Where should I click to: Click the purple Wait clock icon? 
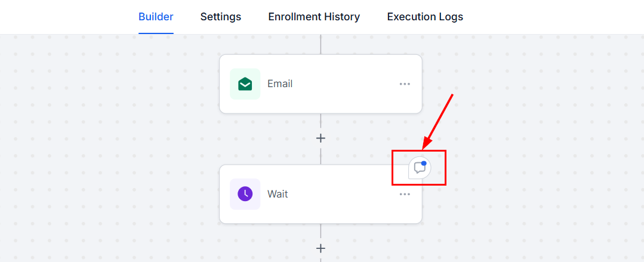(245, 194)
